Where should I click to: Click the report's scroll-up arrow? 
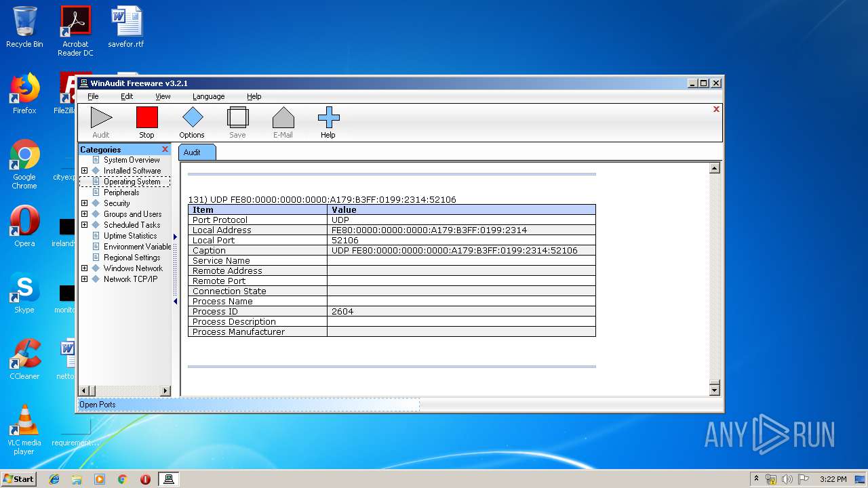pos(714,168)
